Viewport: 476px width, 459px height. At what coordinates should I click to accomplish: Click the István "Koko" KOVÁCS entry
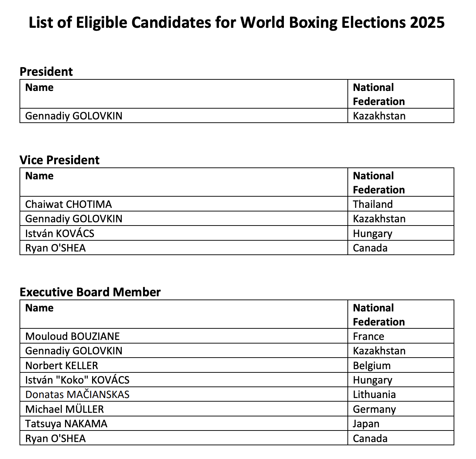(x=77, y=380)
